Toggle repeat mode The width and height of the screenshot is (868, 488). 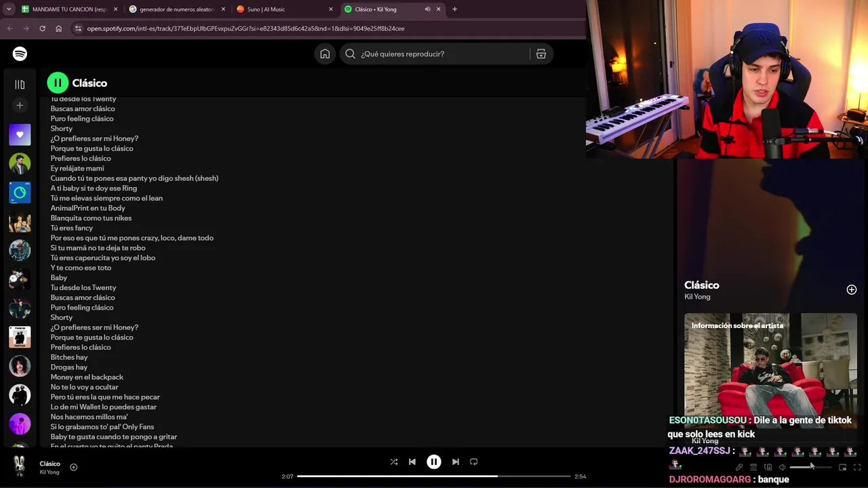474,462
